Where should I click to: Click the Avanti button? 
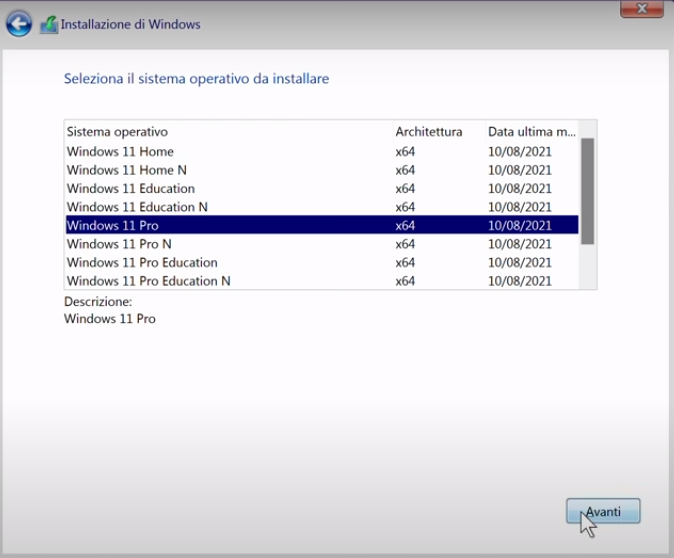603,511
